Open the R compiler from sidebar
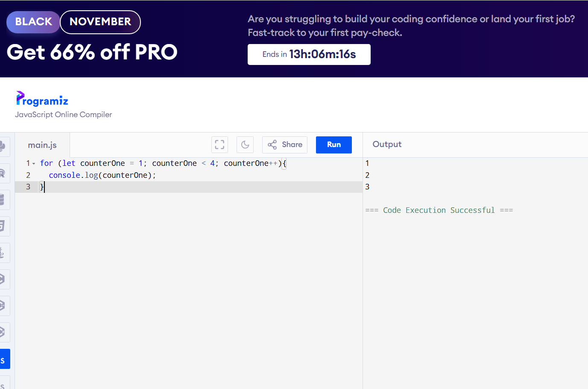Viewport: 588px width, 389px height. (3, 173)
